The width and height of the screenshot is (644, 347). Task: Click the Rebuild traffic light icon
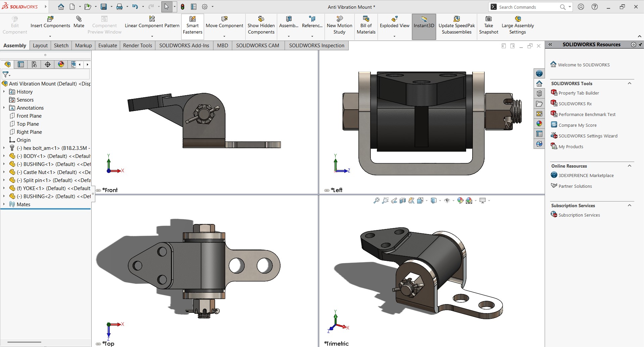click(x=183, y=7)
